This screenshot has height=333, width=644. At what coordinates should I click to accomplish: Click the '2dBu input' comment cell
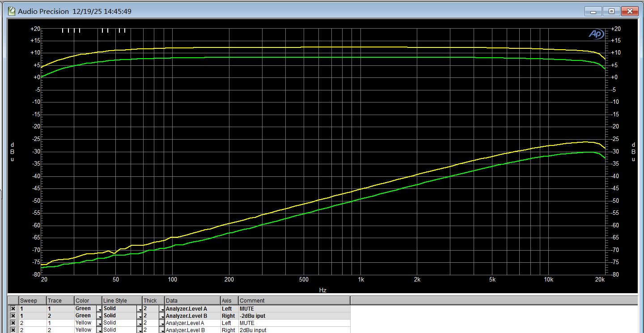(x=294, y=330)
